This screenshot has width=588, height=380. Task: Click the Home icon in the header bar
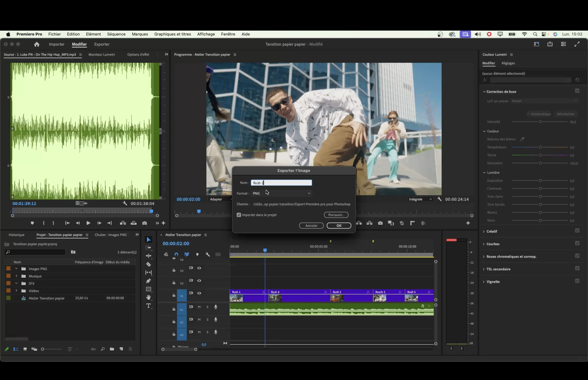coord(36,44)
